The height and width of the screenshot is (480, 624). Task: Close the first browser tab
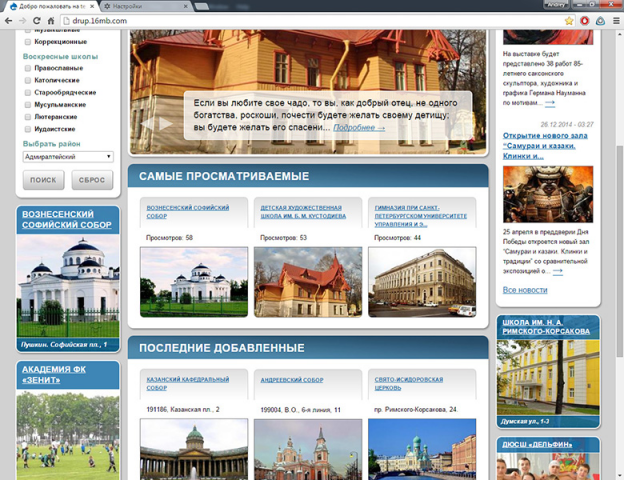tap(92, 6)
